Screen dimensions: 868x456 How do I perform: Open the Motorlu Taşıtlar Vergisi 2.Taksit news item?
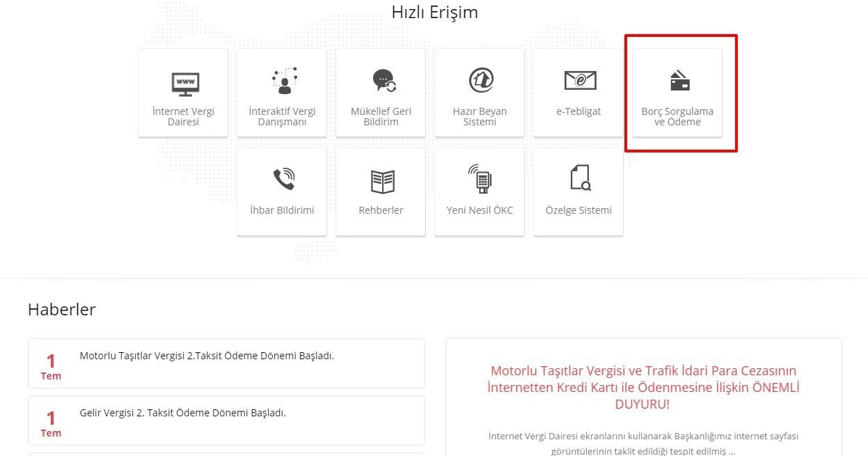point(207,356)
